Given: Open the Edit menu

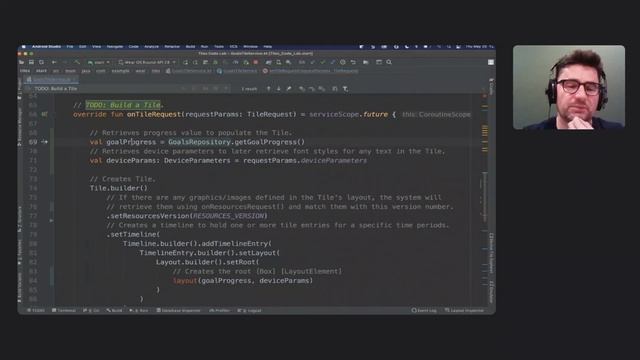Looking at the screenshot, I should coord(82,47).
